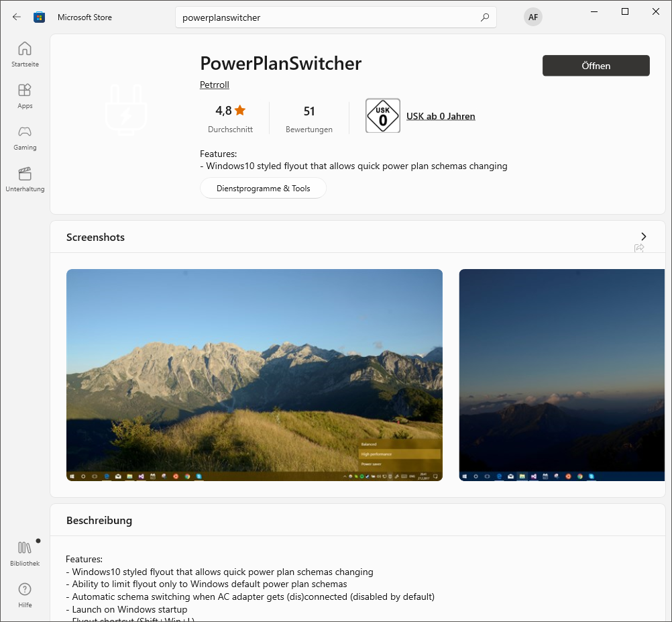Click the search magnifier icon

click(x=485, y=17)
